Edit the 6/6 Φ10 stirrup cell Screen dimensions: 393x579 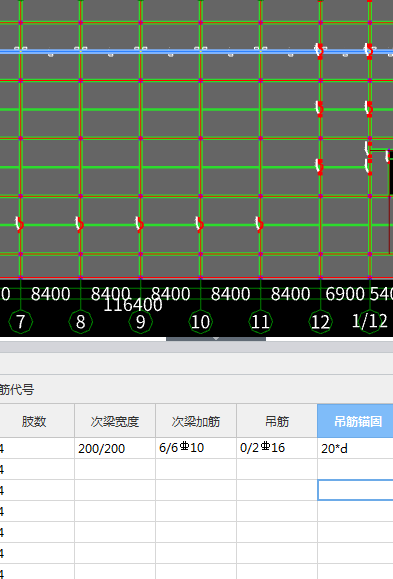coord(196,448)
